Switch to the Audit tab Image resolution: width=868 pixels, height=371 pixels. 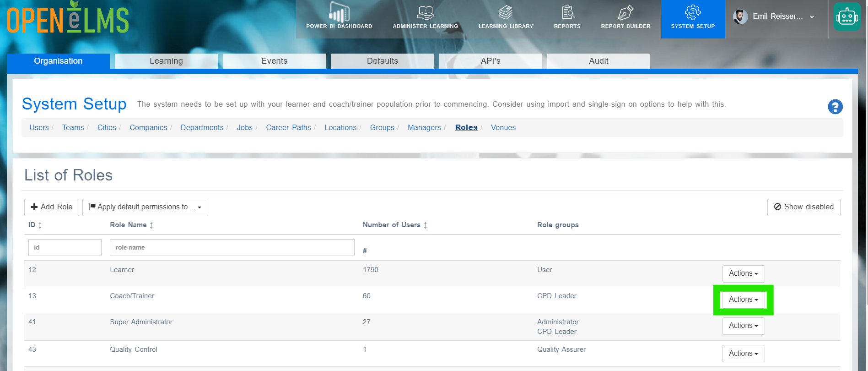[598, 61]
